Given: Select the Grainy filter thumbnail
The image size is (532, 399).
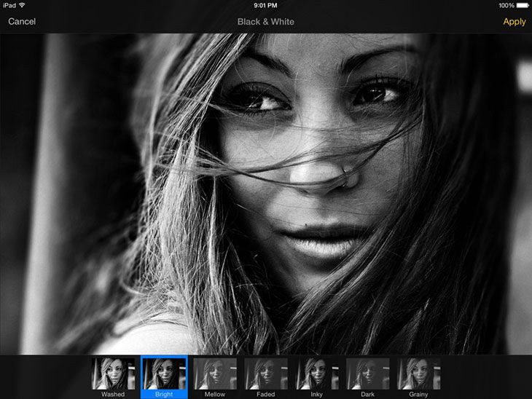Looking at the screenshot, I should coord(418,374).
